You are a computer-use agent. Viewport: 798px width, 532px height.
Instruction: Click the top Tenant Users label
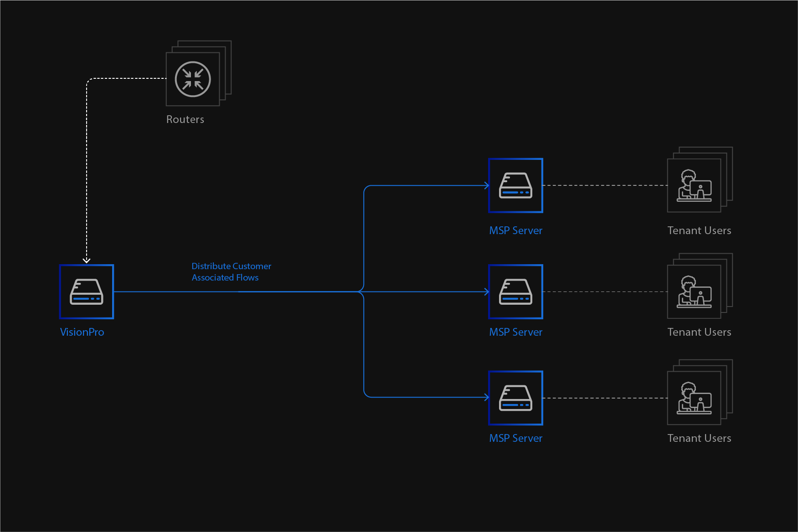click(699, 230)
